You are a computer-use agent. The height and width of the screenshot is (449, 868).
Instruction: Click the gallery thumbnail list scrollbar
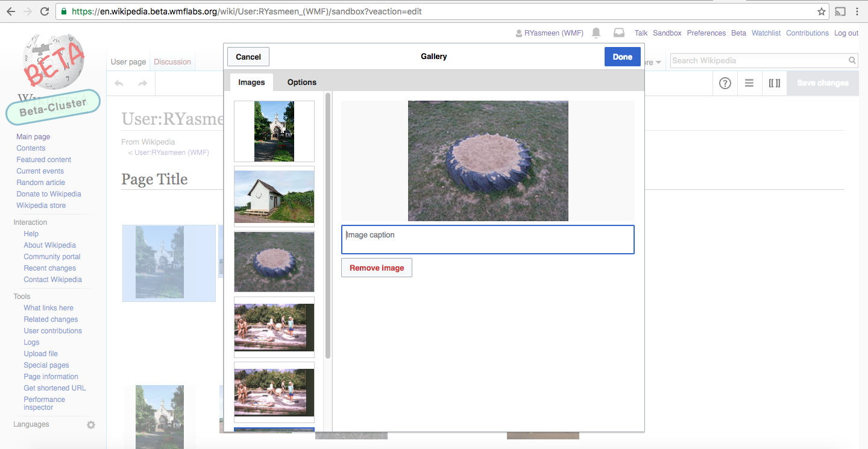point(328,225)
